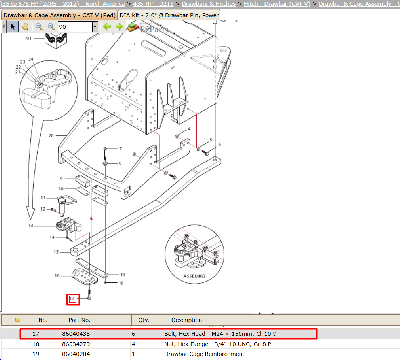Click the Part No. column header

pos(79,320)
